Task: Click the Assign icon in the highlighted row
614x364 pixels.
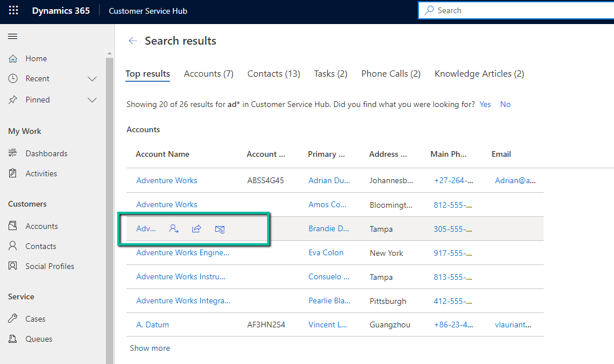Action: (174, 229)
